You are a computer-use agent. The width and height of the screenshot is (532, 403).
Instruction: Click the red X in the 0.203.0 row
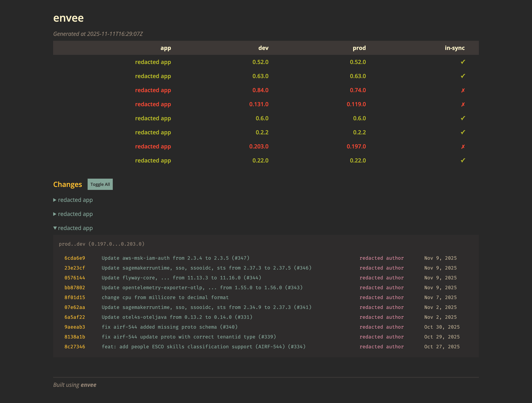click(x=463, y=147)
